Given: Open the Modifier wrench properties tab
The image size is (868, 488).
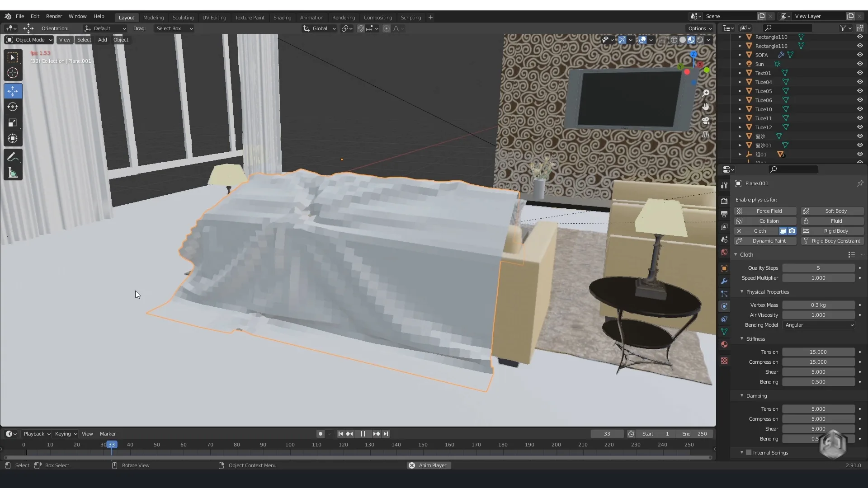Looking at the screenshot, I should click(724, 281).
